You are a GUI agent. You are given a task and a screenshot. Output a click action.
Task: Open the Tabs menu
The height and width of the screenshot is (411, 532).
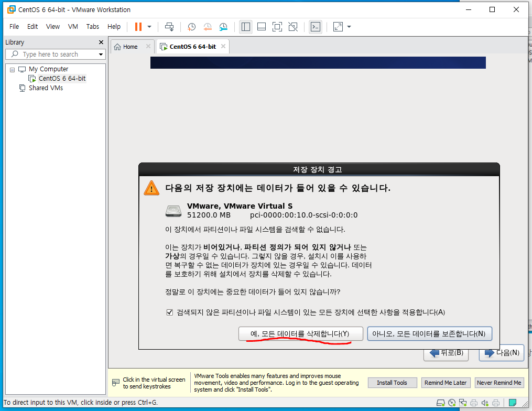point(93,26)
